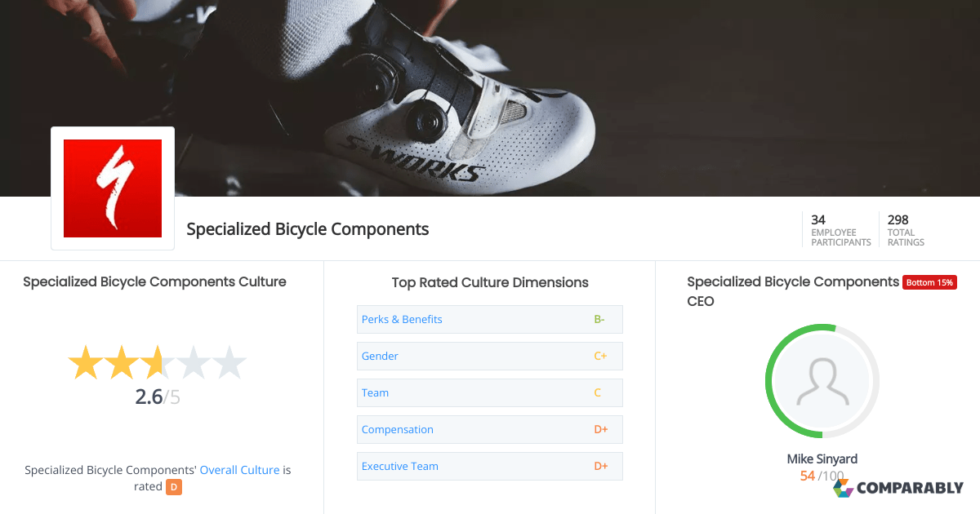This screenshot has width=980, height=514.
Task: Select the Team culture row
Action: (375, 392)
